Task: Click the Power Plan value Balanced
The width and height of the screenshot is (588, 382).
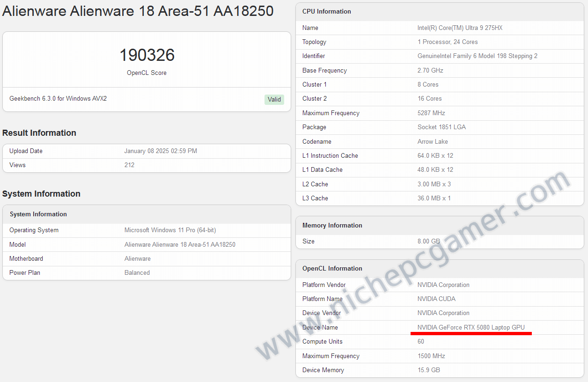Action: pos(137,273)
